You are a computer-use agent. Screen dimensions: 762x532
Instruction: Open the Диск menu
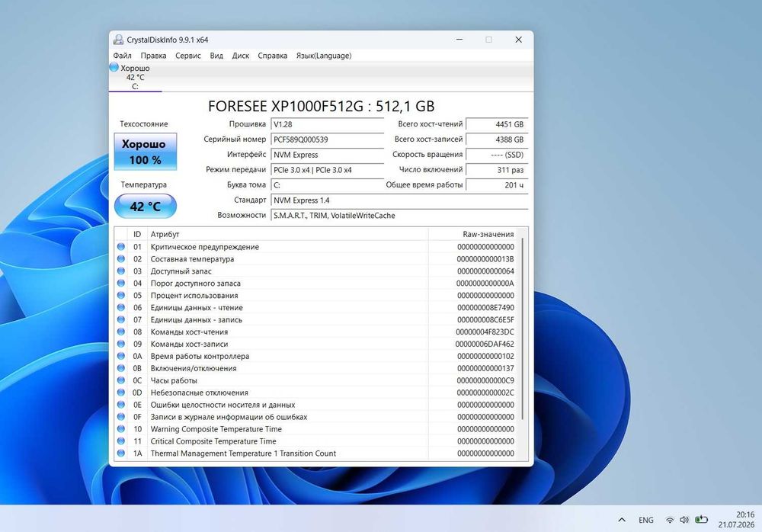point(241,56)
